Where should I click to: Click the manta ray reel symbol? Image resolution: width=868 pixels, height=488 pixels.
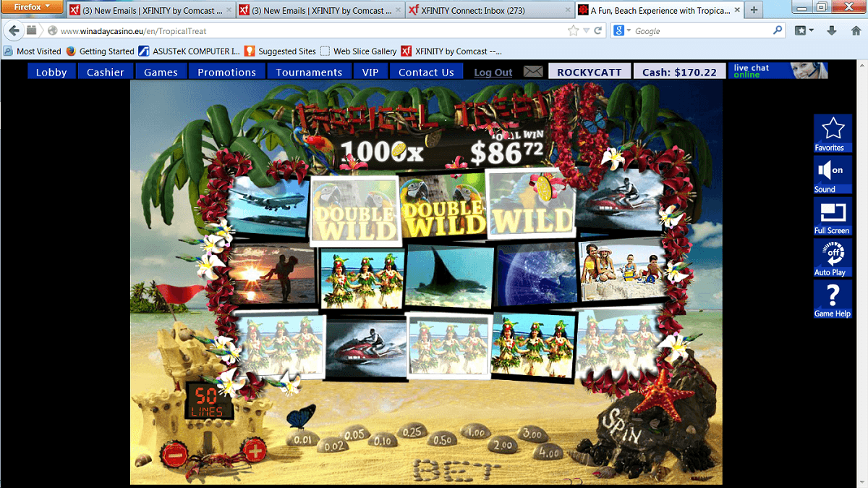point(449,277)
